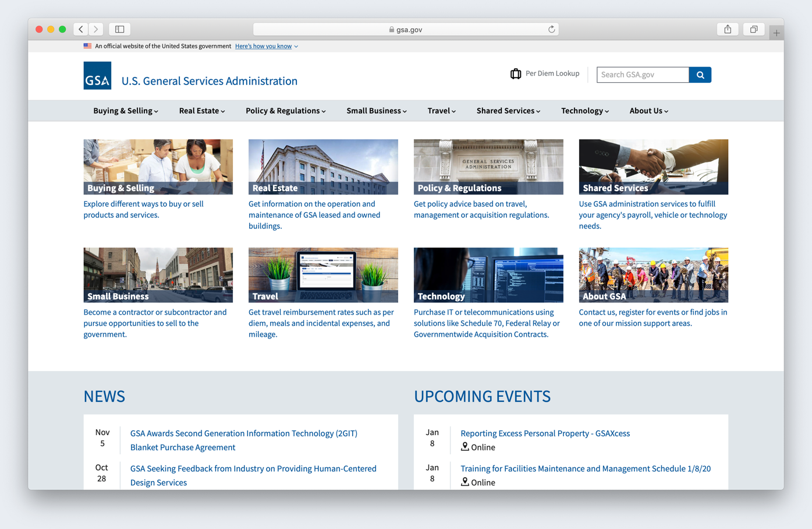Open Policy & Regulations image card
Screen dimensions: 812x529
[x=488, y=167]
